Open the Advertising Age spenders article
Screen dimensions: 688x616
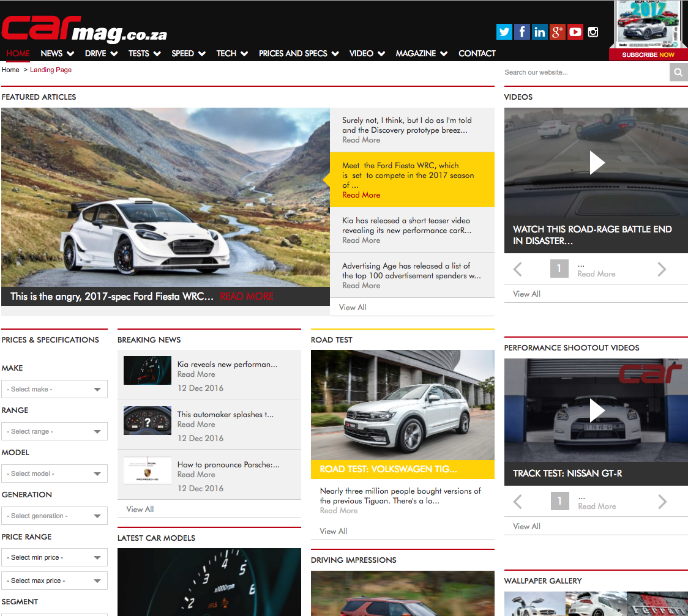[x=412, y=275]
